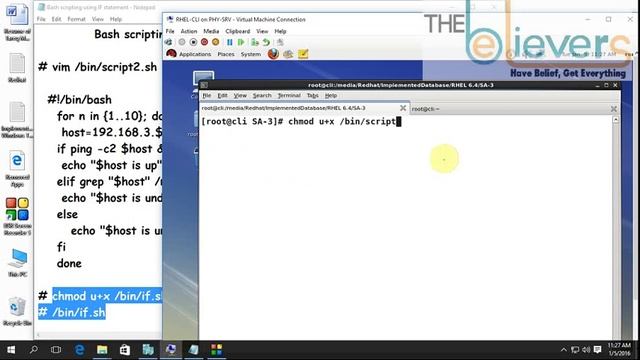Select the This PC desktop icon

tap(17, 263)
